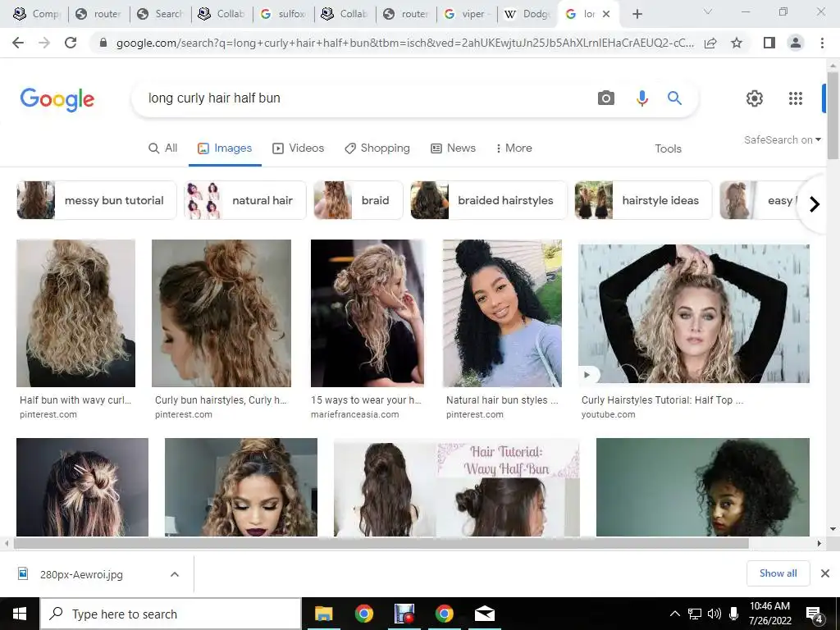Click the vertical page scrollbar thumb

coord(833,115)
